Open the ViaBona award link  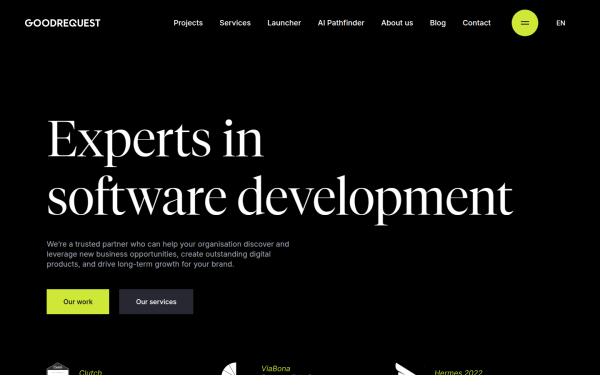point(276,369)
